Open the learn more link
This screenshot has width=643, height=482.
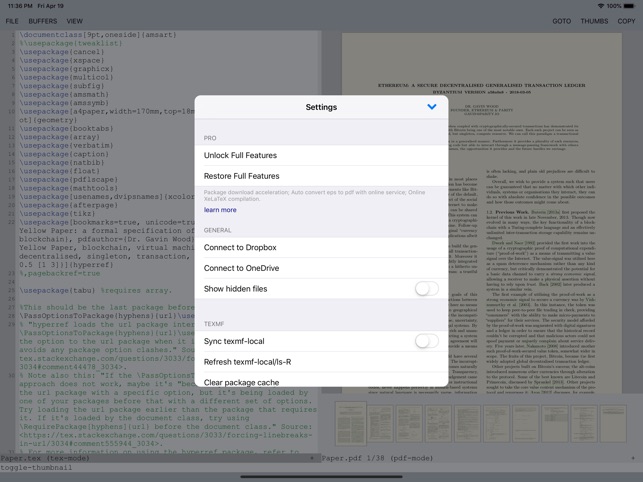(220, 210)
